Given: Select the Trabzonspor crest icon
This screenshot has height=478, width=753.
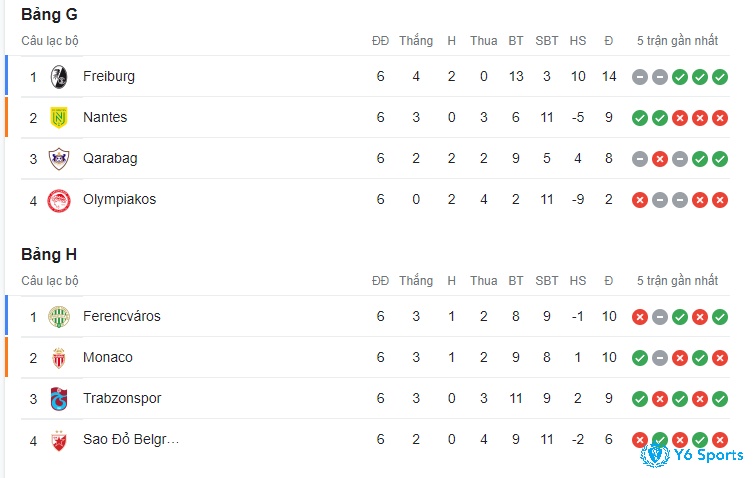Looking at the screenshot, I should [x=59, y=399].
